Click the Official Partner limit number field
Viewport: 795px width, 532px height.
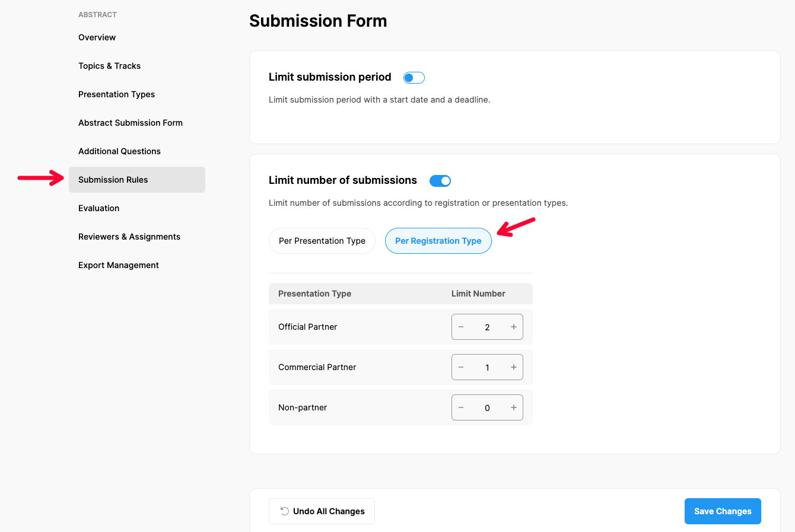pyautogui.click(x=487, y=327)
